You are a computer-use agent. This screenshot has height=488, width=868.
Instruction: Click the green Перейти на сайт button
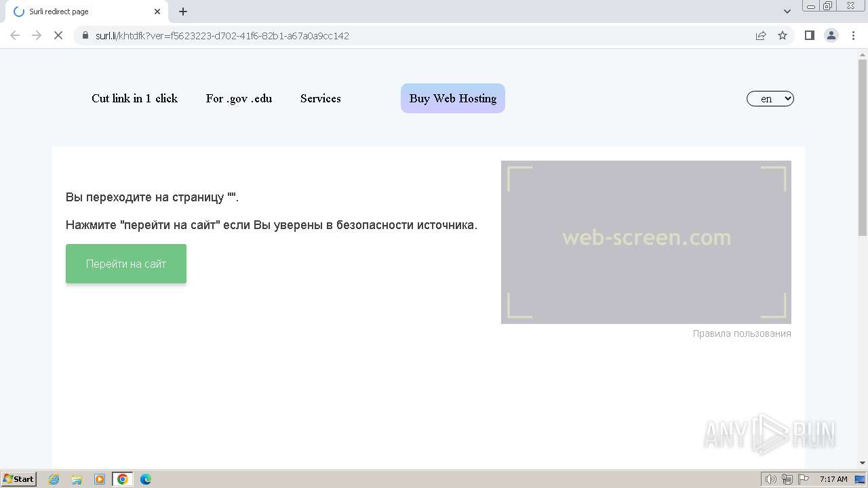click(x=126, y=264)
